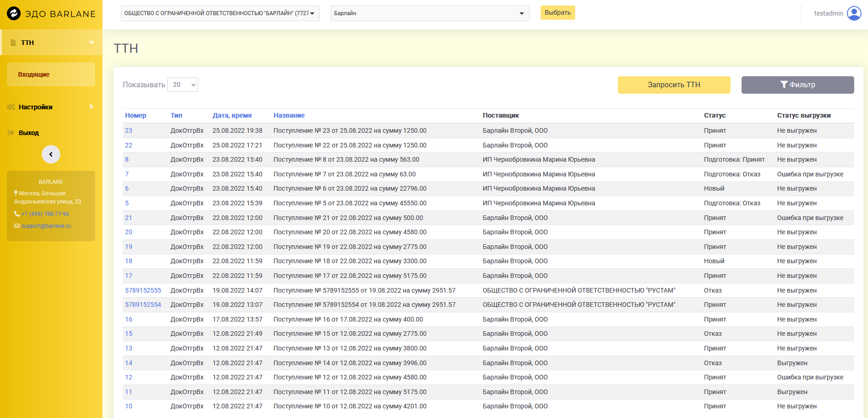Open document number 5789152555
Screen dimensions: 868x418
point(143,290)
